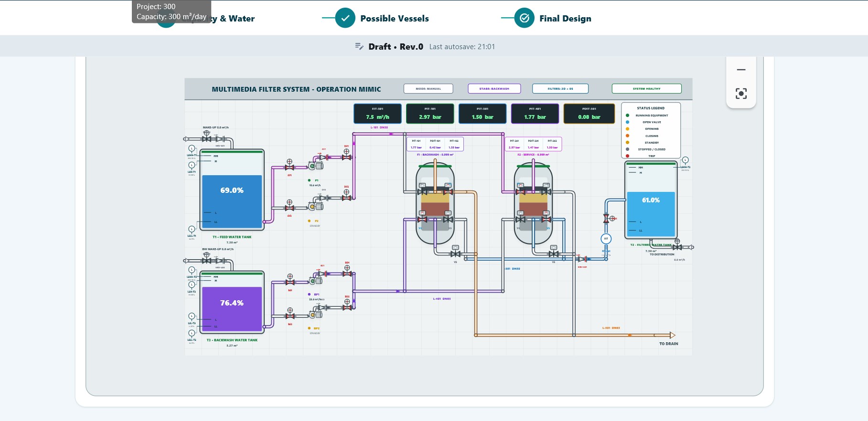Click the FILTERS: 2D + 0S button
Viewport: 868px width, 421px height.
[x=560, y=89]
